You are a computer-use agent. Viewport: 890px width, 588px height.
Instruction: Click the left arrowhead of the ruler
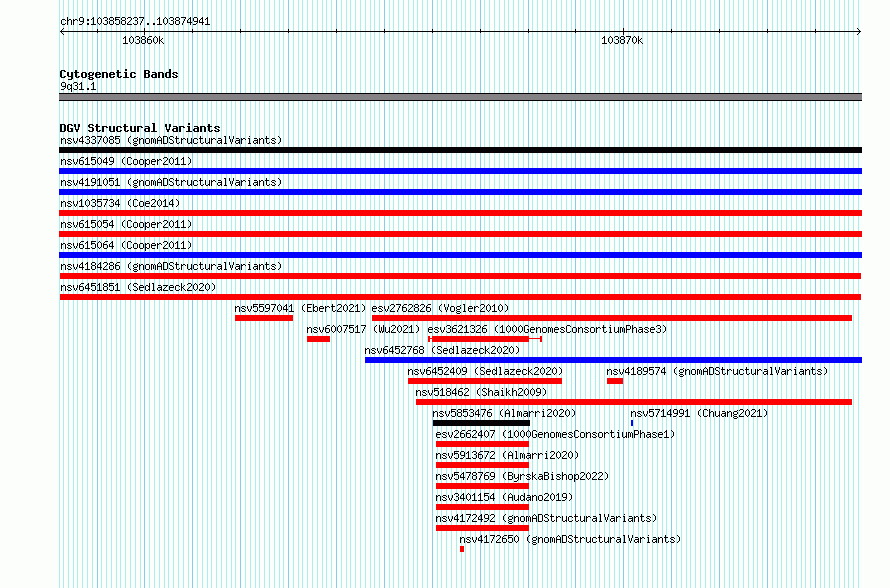tap(62, 32)
